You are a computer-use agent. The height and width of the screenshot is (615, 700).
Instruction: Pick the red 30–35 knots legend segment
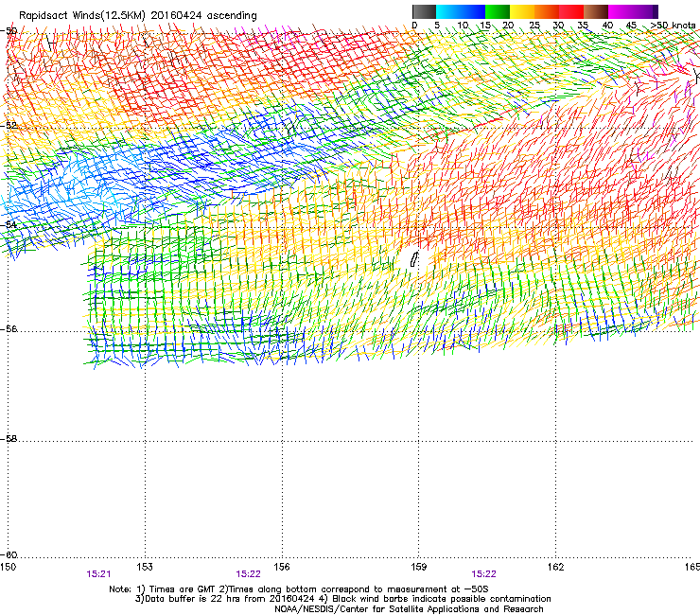[x=571, y=11]
